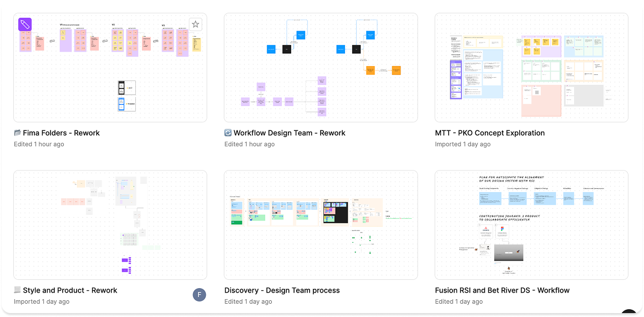Click the "Style and Product - Rework" title
The height and width of the screenshot is (317, 644).
click(x=70, y=290)
